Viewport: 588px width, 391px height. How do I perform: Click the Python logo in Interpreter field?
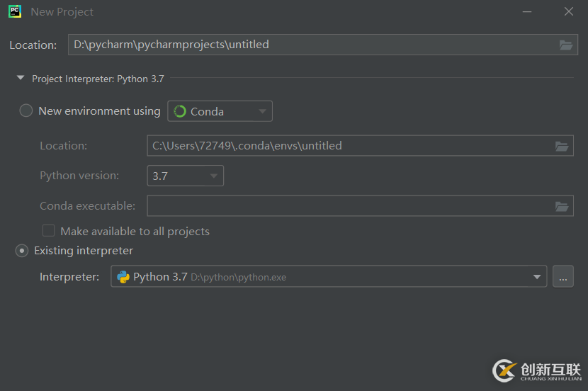(123, 277)
